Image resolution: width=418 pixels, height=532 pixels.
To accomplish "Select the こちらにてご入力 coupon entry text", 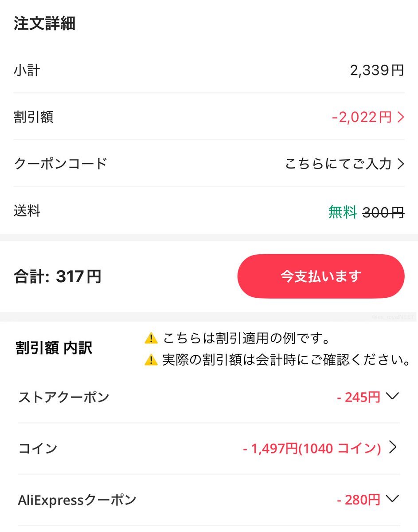I will coord(338,164).
